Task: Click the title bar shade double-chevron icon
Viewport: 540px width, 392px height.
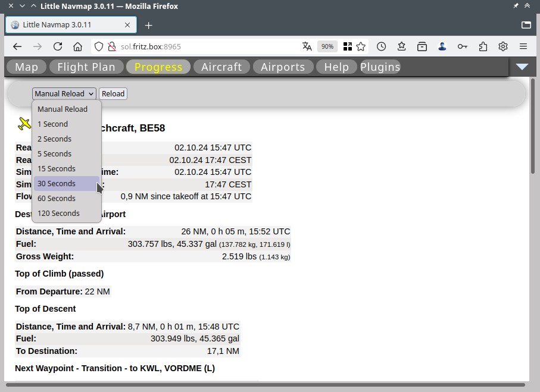Action: point(527,6)
